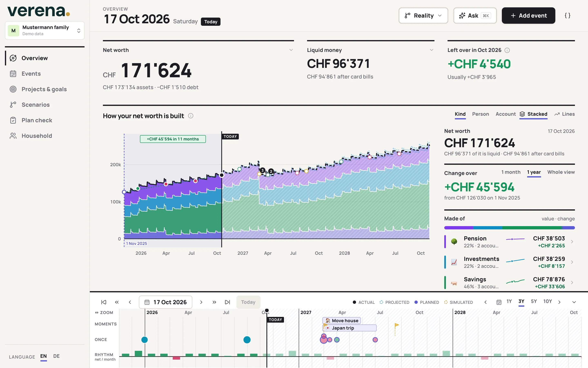Click the Investments chart icon
This screenshot has width=588, height=368.
tap(454, 262)
